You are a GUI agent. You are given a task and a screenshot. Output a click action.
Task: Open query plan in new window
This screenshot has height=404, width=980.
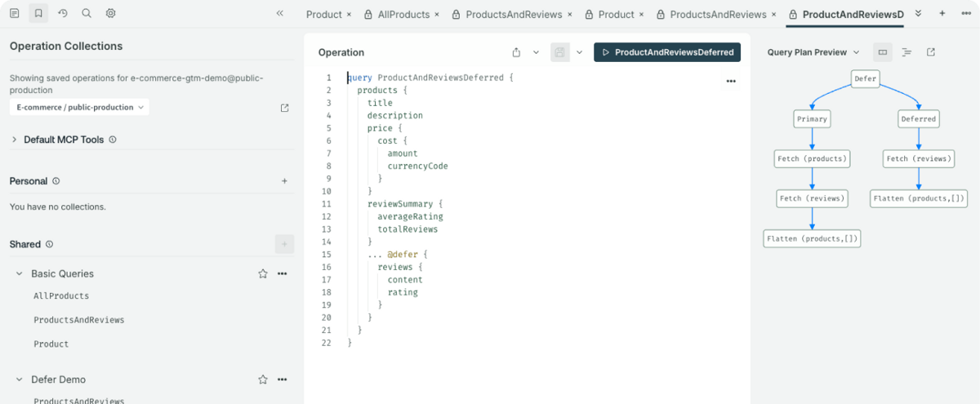pos(930,52)
